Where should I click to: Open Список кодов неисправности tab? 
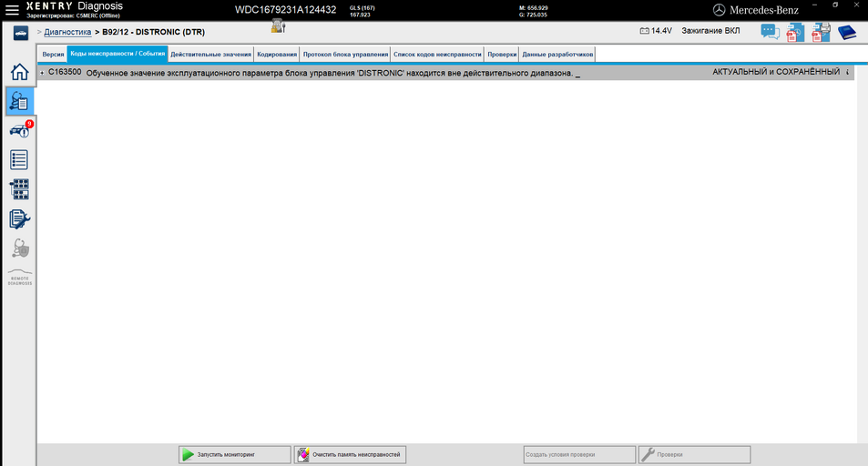pos(437,55)
